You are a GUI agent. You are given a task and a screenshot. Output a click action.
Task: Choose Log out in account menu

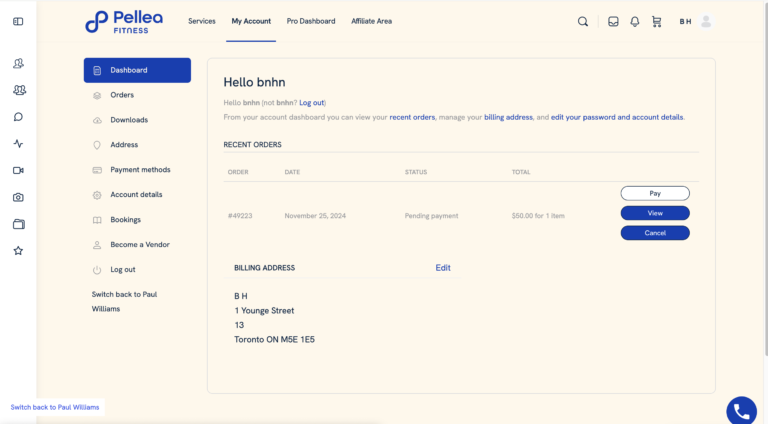pyautogui.click(x=122, y=270)
